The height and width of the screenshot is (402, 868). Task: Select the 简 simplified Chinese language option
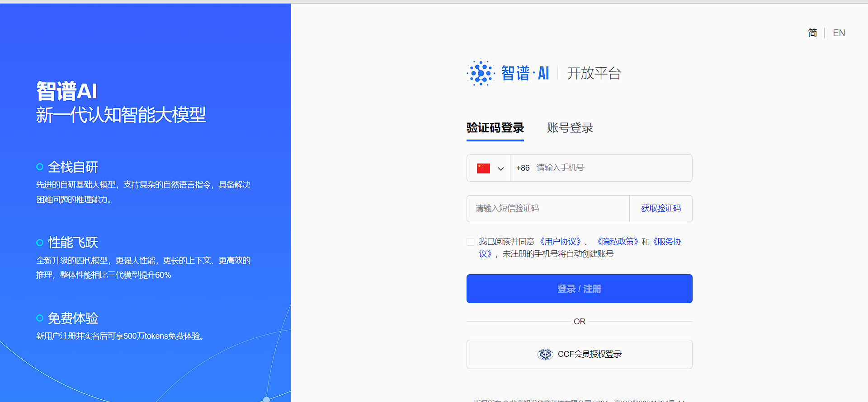812,33
